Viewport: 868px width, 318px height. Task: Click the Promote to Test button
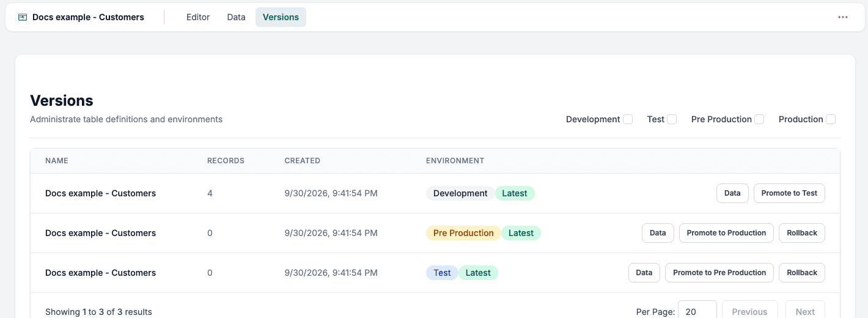pyautogui.click(x=789, y=193)
